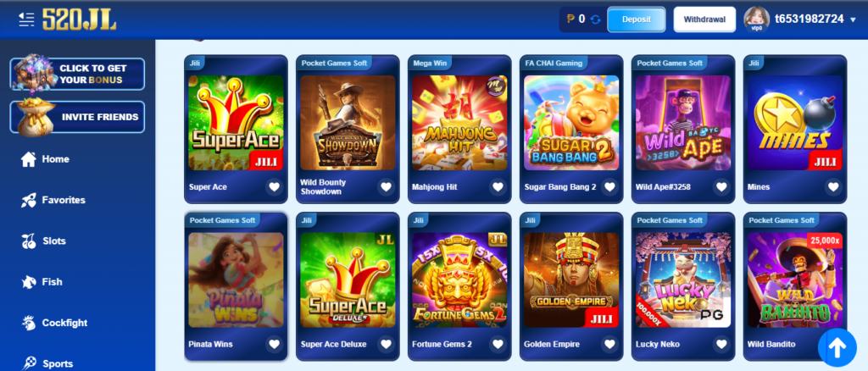The width and height of the screenshot is (868, 371).
Task: Launch the Wild Bandito game thumbnail
Action: point(795,280)
